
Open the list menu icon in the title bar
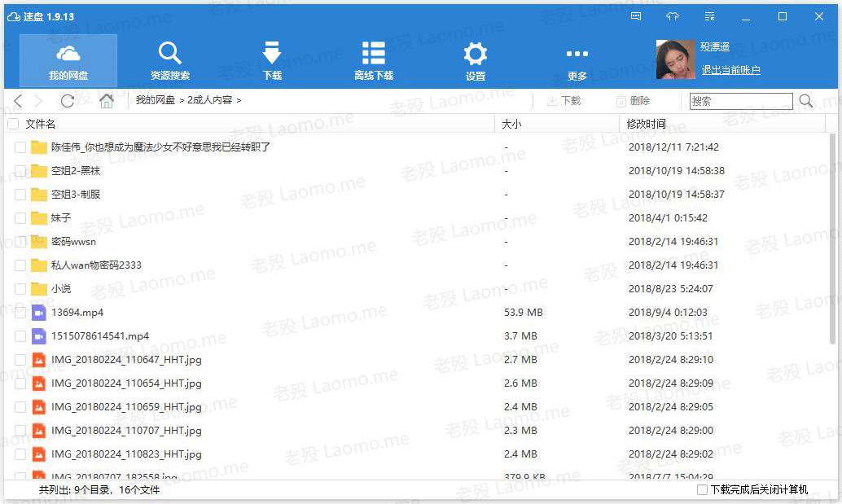[709, 16]
